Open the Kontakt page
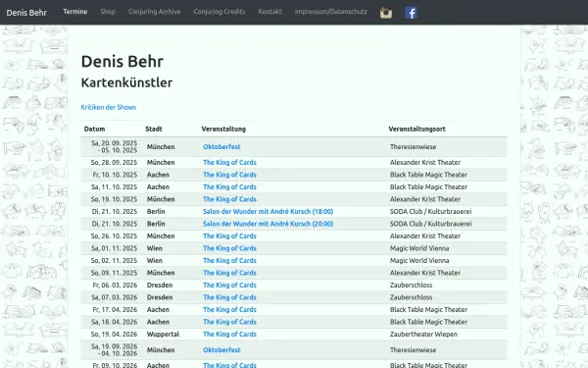The image size is (588, 368). tap(269, 12)
